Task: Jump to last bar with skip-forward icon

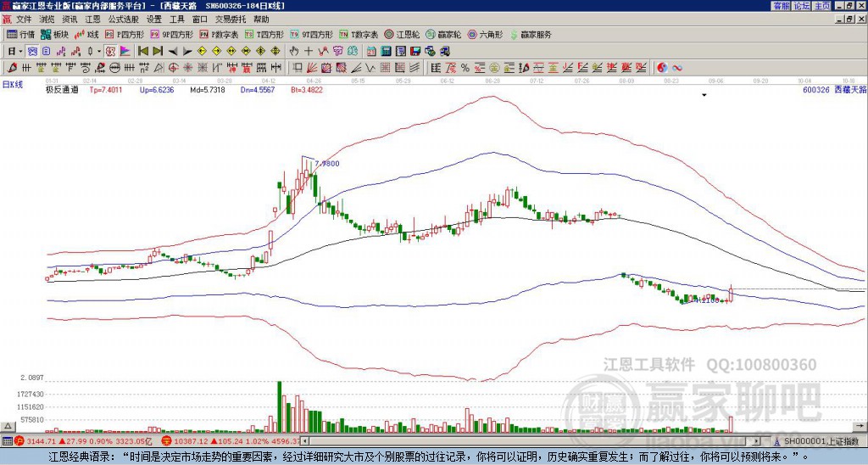Action: tap(158, 52)
